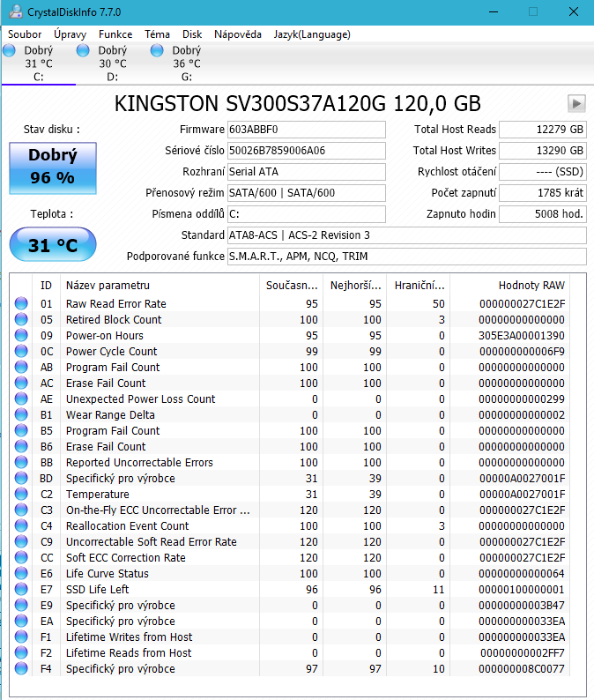Click Specifický pro výrobce row with ID EA
Screen dimensions: 594x700
[290, 621]
